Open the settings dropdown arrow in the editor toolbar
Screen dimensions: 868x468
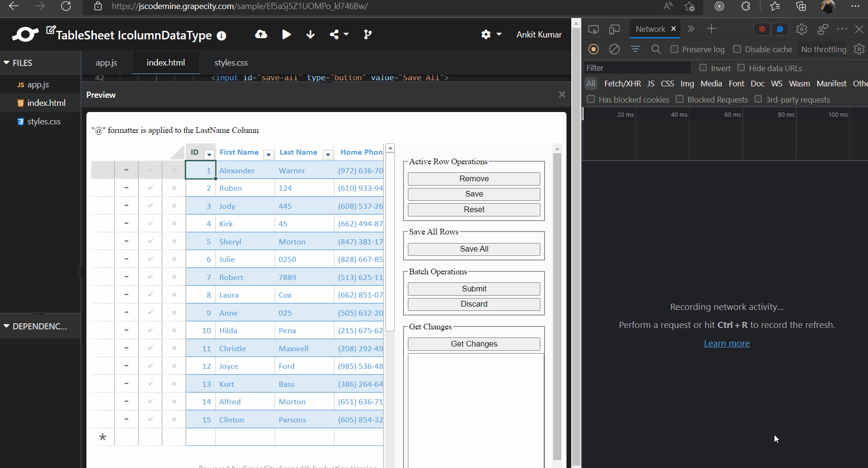click(x=499, y=34)
